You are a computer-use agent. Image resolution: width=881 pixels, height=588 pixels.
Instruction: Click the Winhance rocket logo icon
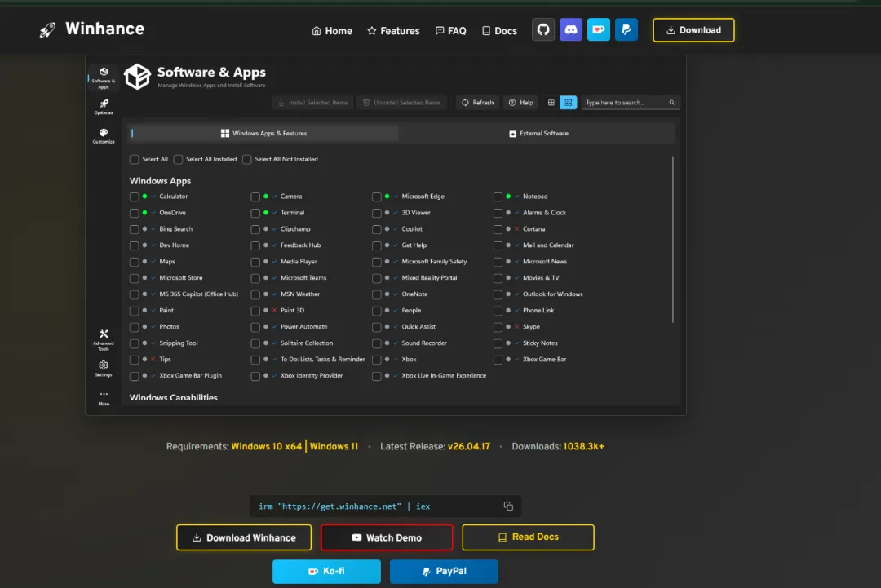(x=47, y=29)
